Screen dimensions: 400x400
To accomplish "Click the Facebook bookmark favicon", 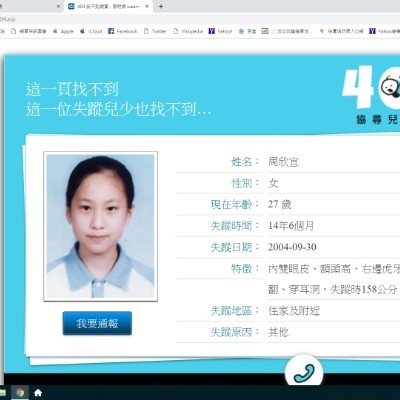I will pyautogui.click(x=111, y=31).
